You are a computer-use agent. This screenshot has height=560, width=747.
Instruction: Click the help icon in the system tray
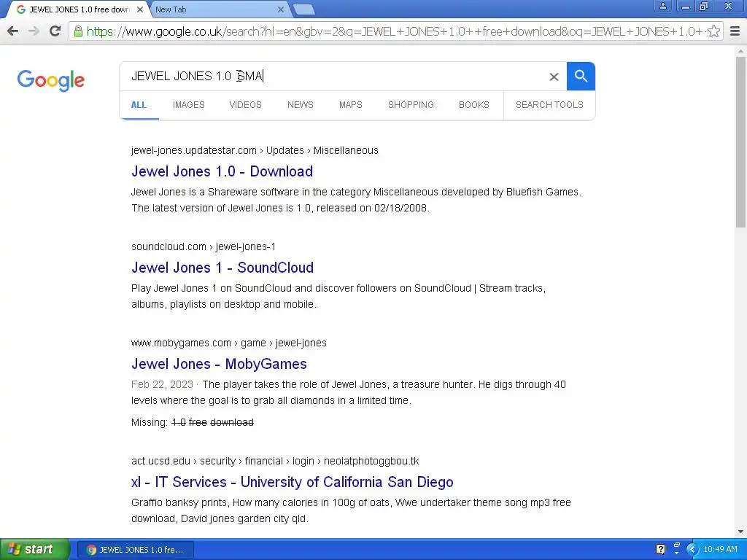tap(660, 549)
